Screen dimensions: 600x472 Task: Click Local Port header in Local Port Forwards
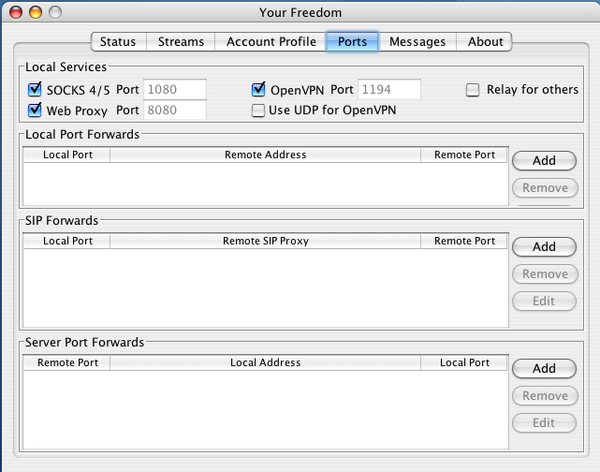coord(67,155)
